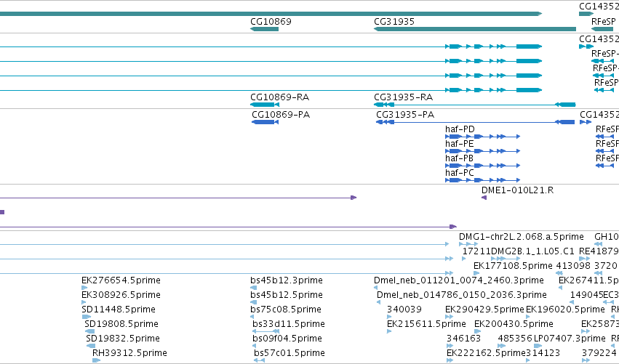Screen dimensions: 619x364
Task: Click the 340039 feature label
Action: coord(404,310)
